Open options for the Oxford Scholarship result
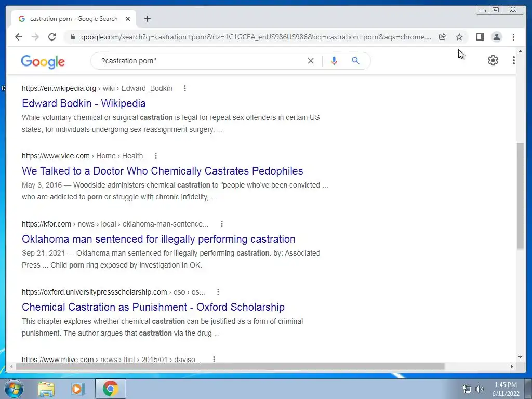 [x=218, y=292]
